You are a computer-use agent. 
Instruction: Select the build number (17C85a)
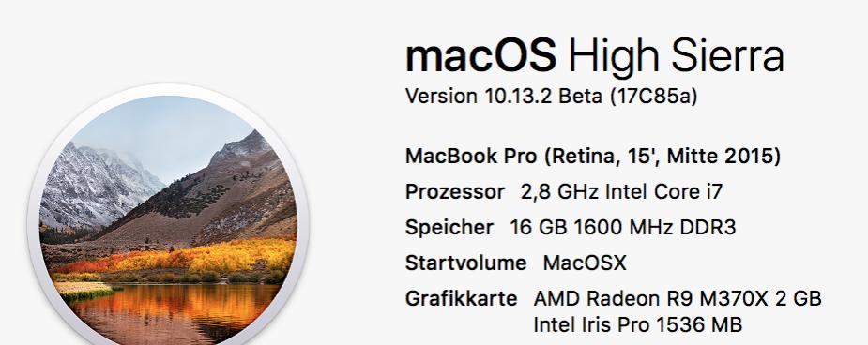tap(654, 97)
